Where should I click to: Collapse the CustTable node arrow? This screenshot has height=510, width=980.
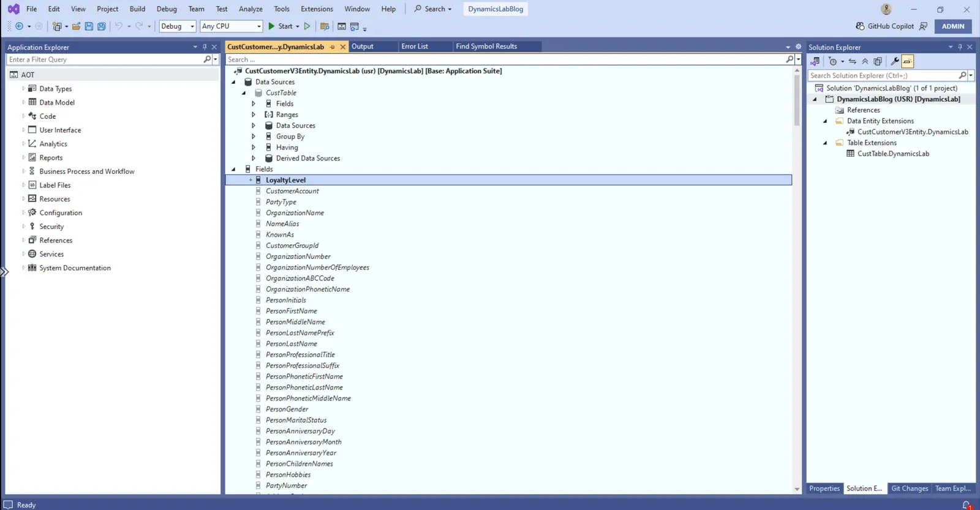[x=244, y=93]
